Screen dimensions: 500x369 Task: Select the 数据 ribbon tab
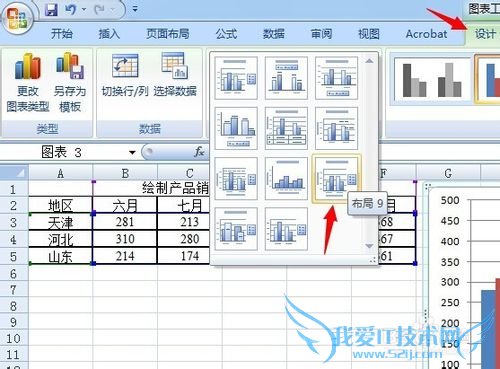point(274,34)
